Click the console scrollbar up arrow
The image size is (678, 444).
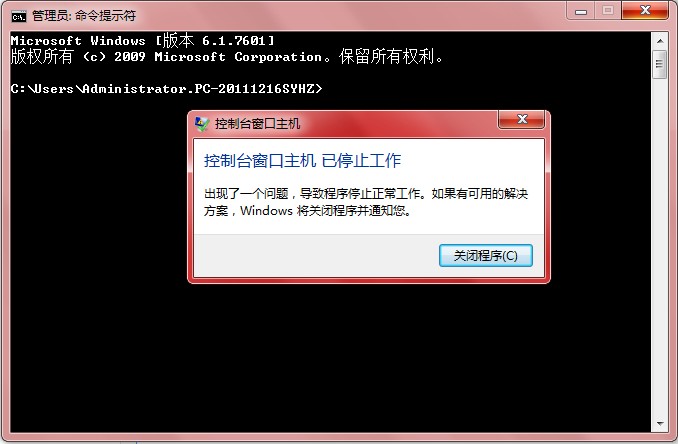click(x=660, y=41)
